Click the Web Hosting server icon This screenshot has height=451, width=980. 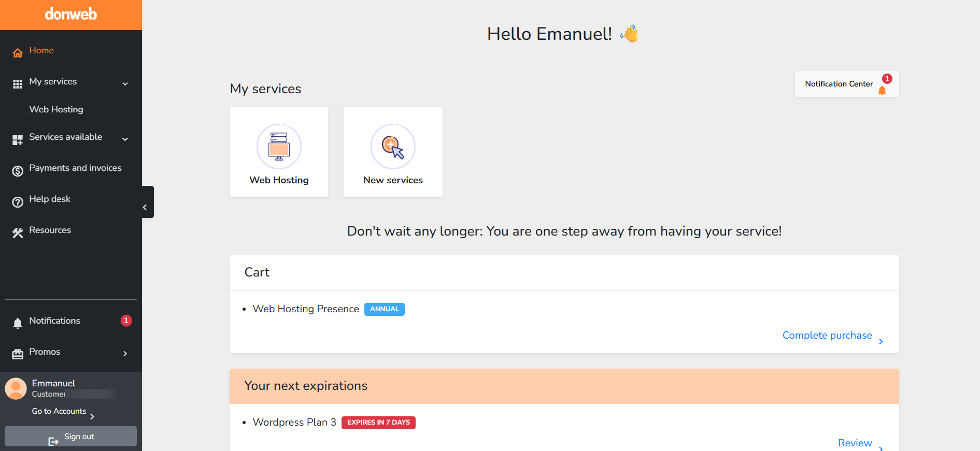279,147
